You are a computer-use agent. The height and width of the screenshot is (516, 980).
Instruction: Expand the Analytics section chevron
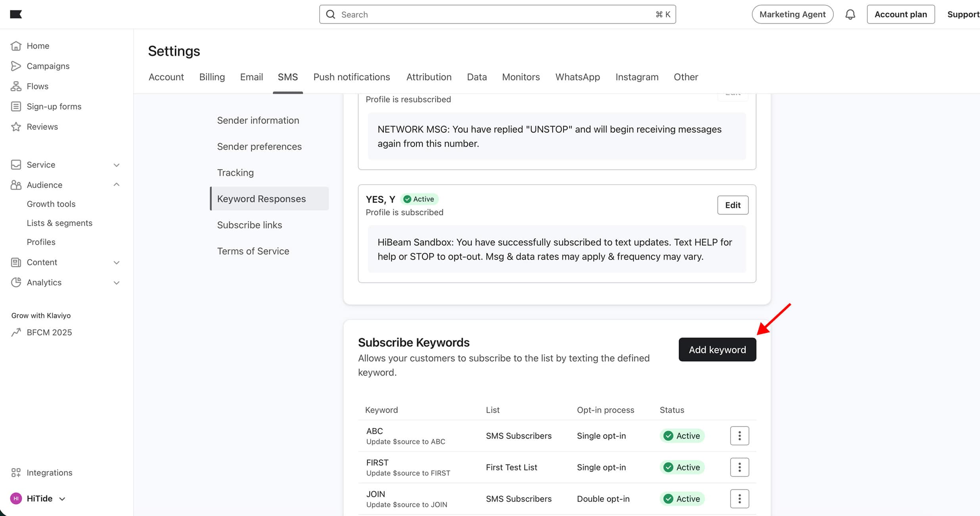tap(117, 283)
